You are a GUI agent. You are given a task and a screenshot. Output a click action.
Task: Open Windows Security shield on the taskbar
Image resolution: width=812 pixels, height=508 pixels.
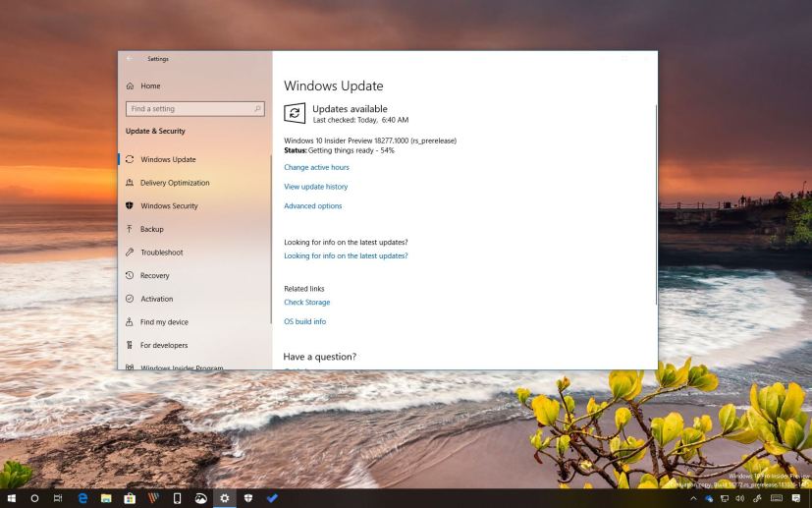(248, 498)
